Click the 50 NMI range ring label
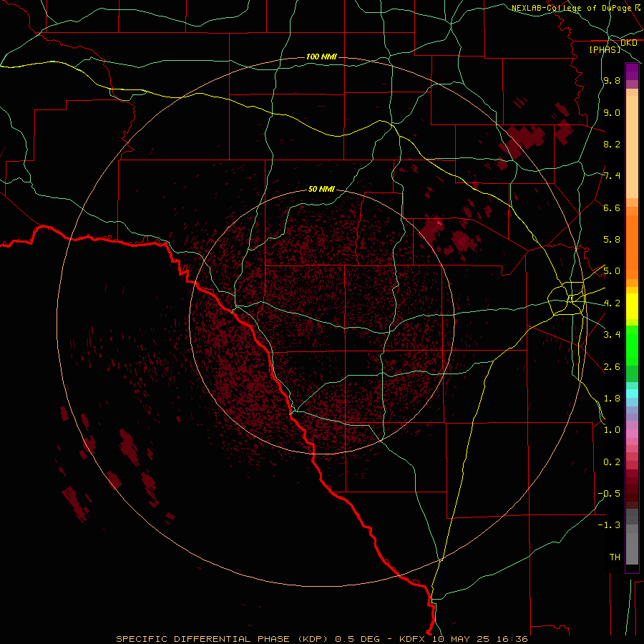The image size is (644, 644). coord(321,189)
